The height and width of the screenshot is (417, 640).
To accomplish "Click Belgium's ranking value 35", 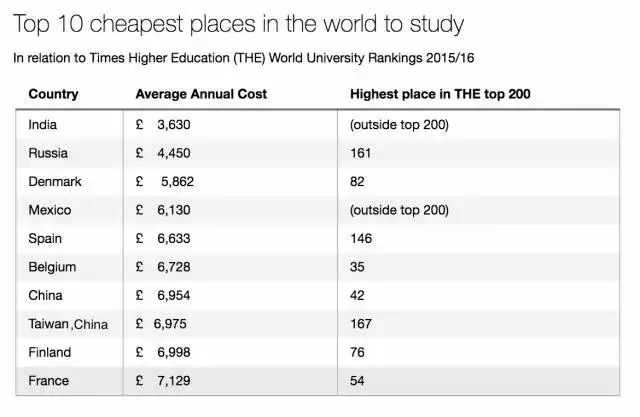I will coord(357,267).
